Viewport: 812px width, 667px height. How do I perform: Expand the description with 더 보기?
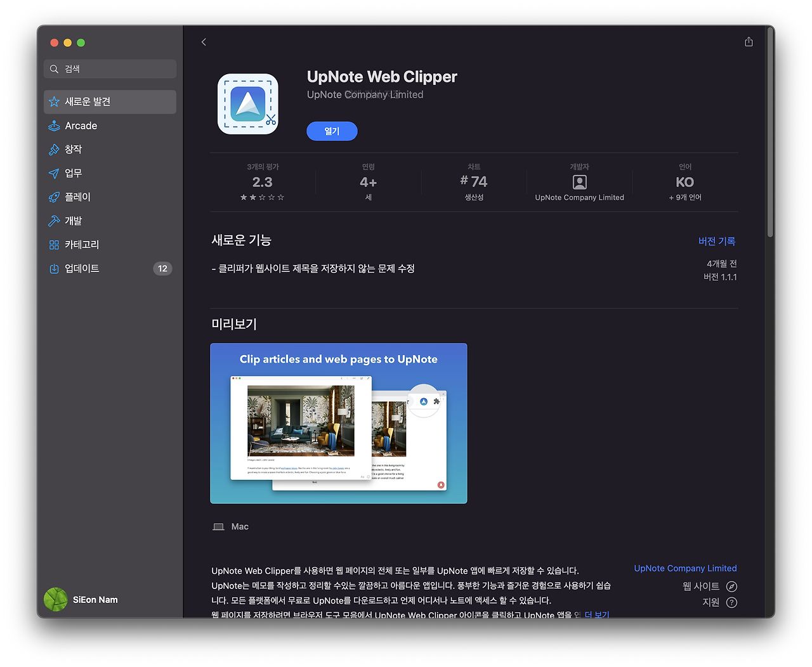coord(596,614)
